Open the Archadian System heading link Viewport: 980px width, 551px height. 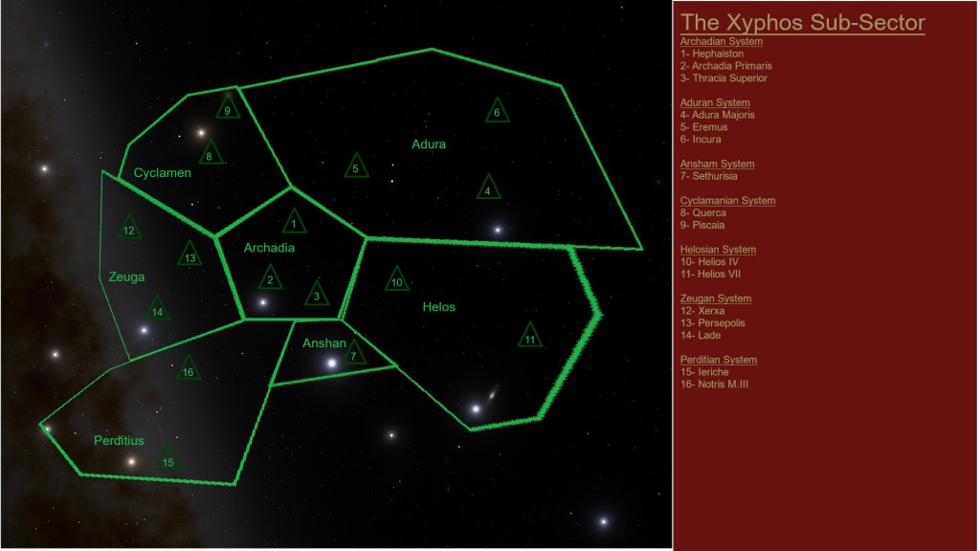[721, 42]
